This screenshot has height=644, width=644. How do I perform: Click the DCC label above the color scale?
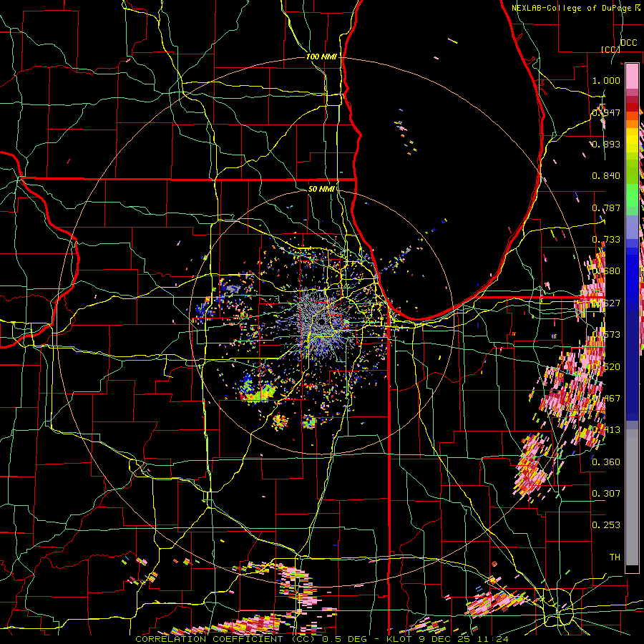click(x=628, y=43)
